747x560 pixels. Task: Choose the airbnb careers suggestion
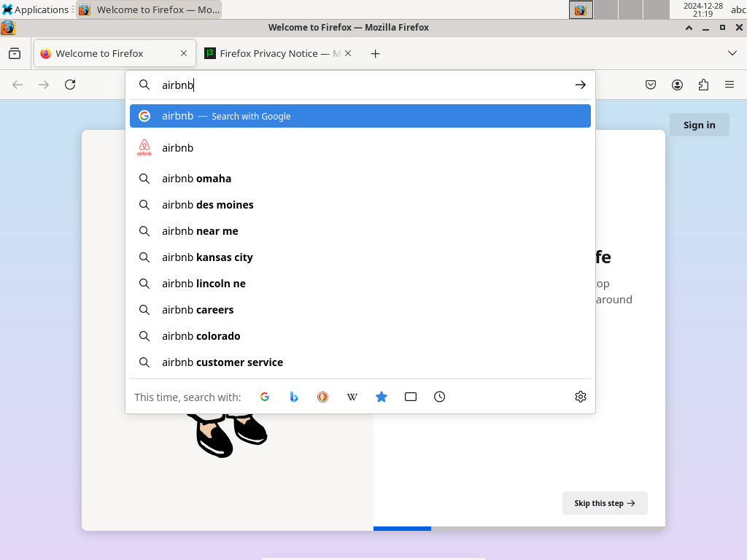[x=360, y=309]
